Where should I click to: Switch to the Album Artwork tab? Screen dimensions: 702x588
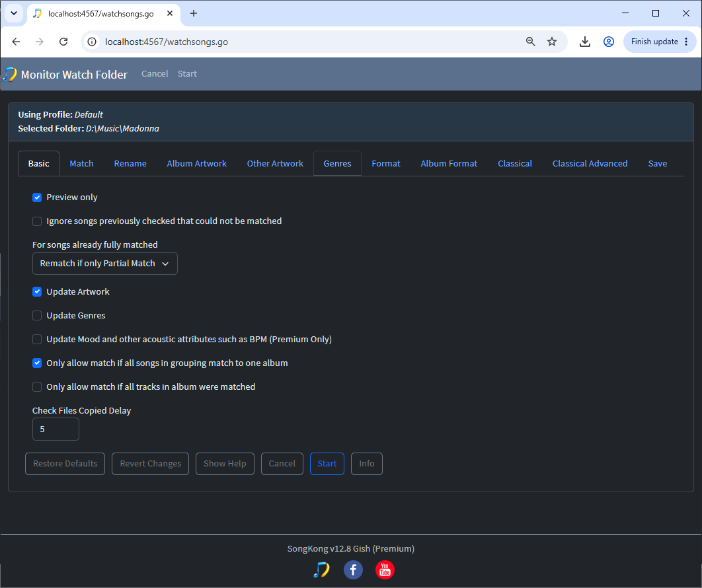196,163
